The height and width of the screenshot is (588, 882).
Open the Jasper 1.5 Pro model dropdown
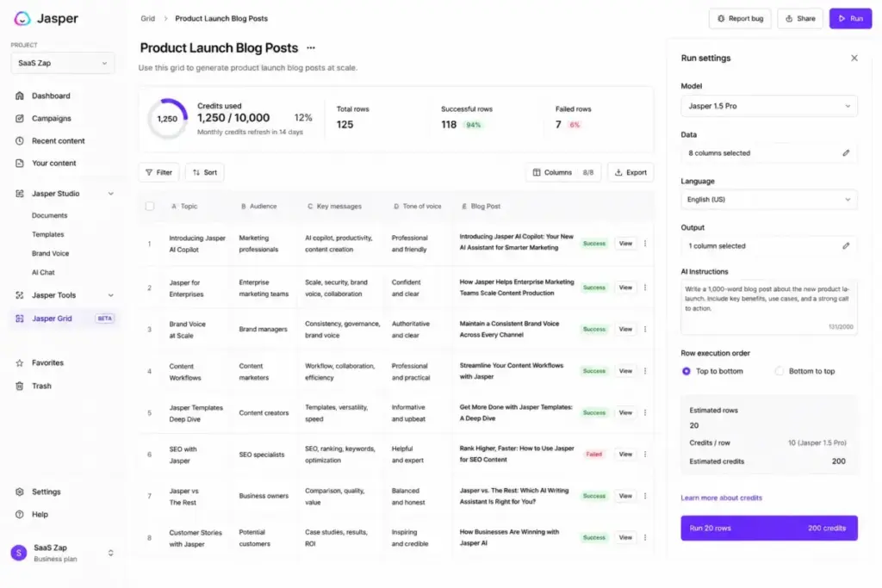click(769, 106)
